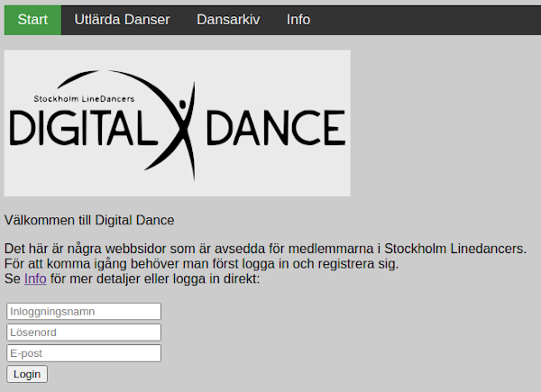Open the Dansarkiv menu item

[x=228, y=19]
